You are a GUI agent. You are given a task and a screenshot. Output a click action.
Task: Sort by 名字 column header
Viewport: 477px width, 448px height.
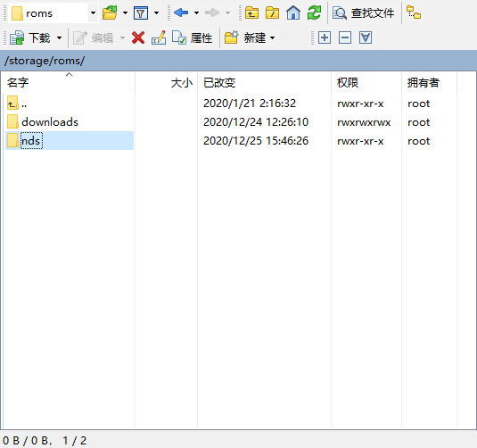click(68, 83)
